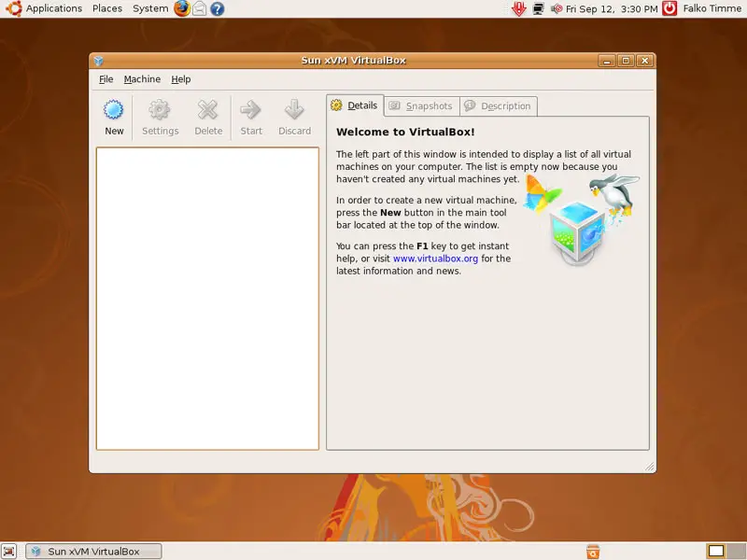The width and height of the screenshot is (747, 560).
Task: Click the red update notifier icon
Action: [519, 8]
